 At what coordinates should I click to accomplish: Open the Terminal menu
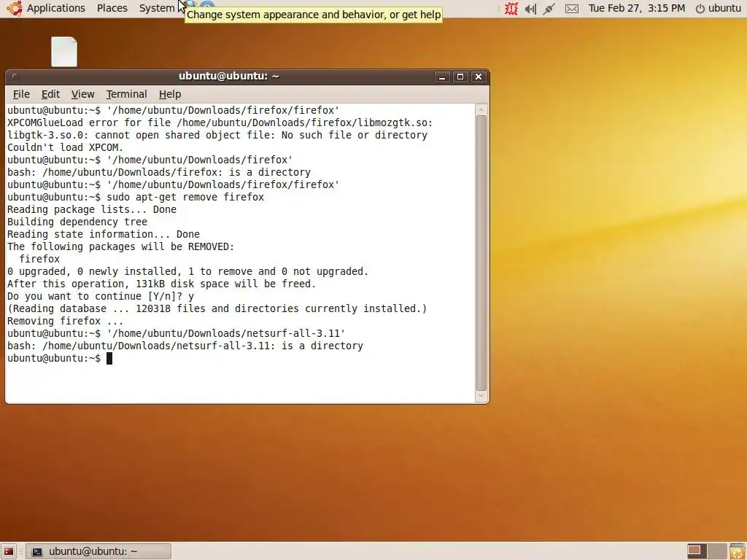(x=126, y=94)
